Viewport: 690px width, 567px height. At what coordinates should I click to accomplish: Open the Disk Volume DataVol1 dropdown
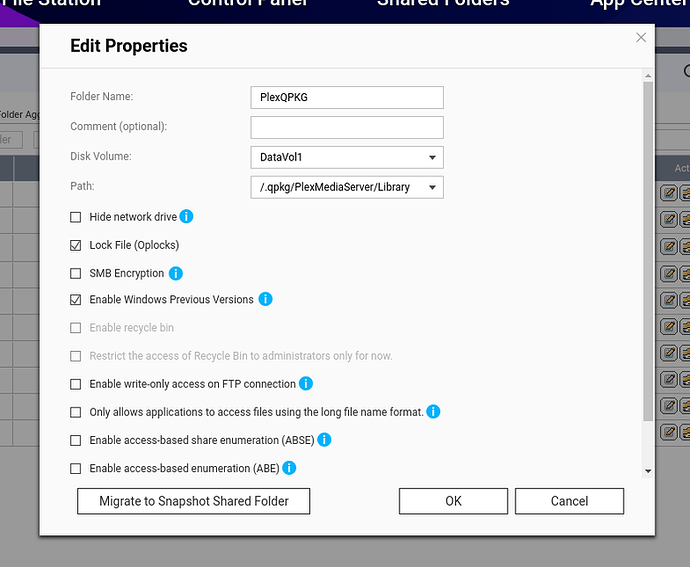pos(347,157)
